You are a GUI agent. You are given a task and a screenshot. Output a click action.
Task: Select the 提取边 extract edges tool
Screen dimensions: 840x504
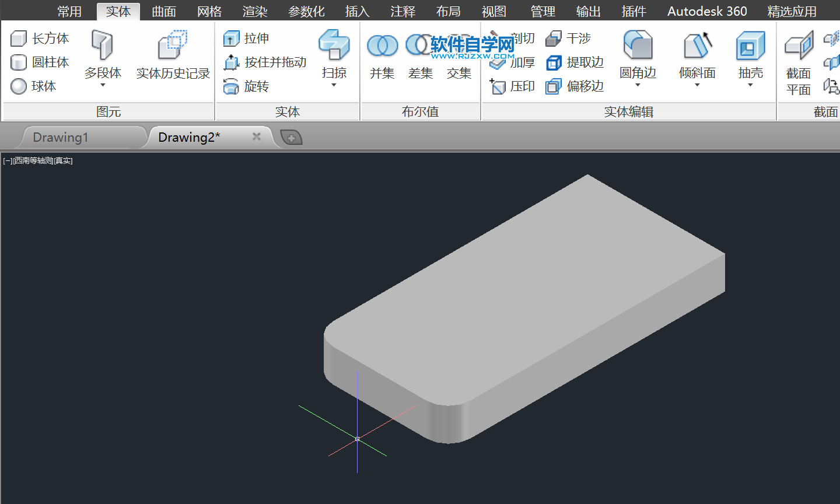pos(575,62)
